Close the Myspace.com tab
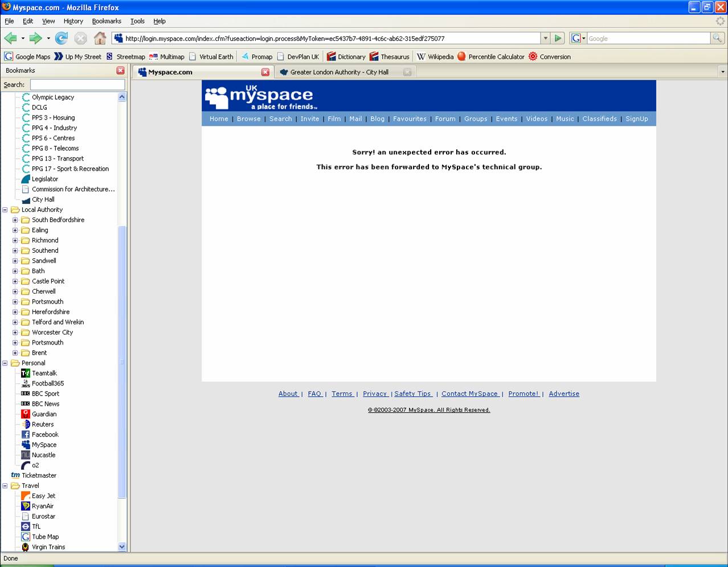This screenshot has height=567, width=728. tap(265, 72)
